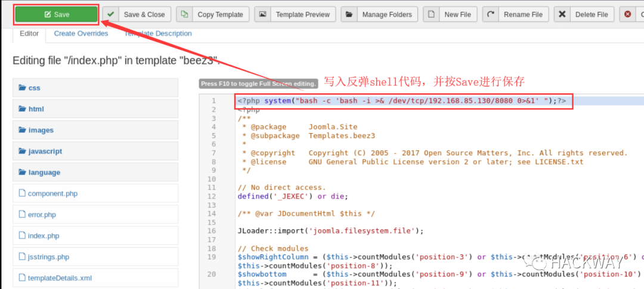Select the Editor tab

click(x=29, y=33)
